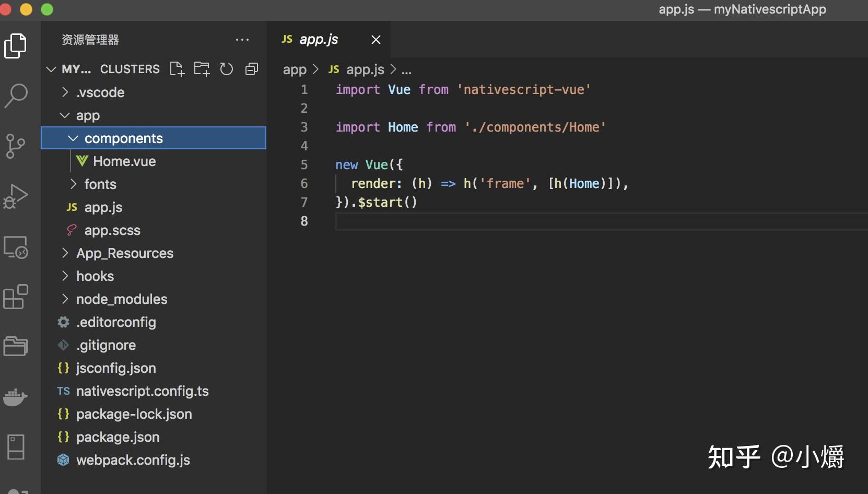Open explorer more actions ellipsis menu
Image resolution: width=868 pixels, height=494 pixels.
tap(242, 40)
